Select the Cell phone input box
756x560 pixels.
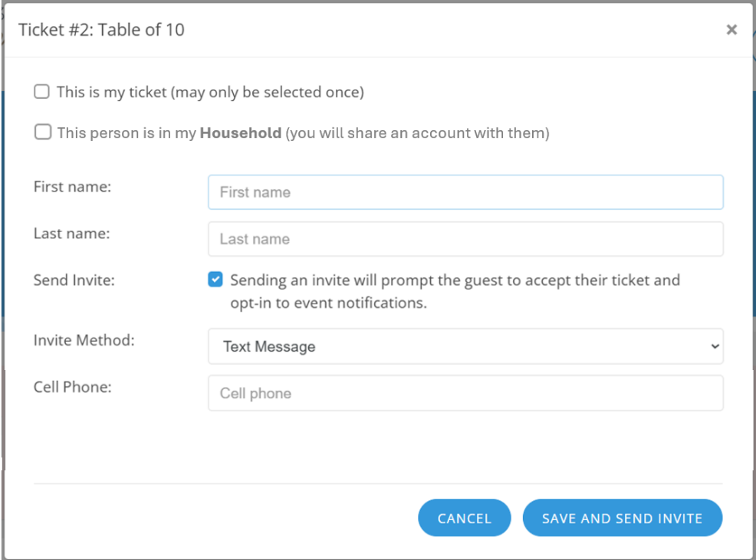tap(465, 394)
